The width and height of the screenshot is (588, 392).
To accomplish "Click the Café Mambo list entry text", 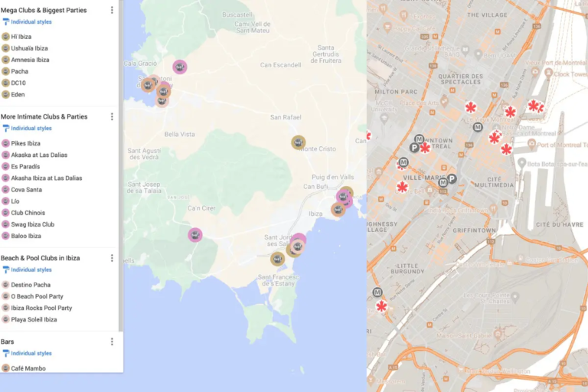I will 28,368.
